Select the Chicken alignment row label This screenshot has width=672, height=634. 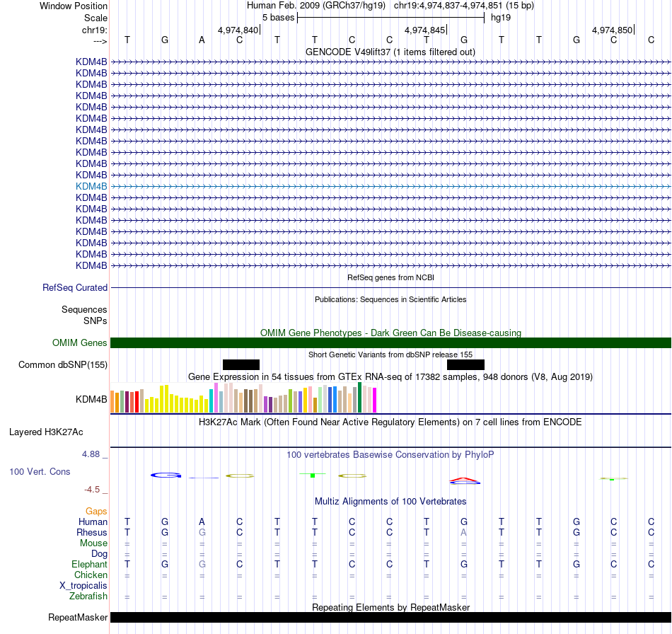[x=91, y=575]
